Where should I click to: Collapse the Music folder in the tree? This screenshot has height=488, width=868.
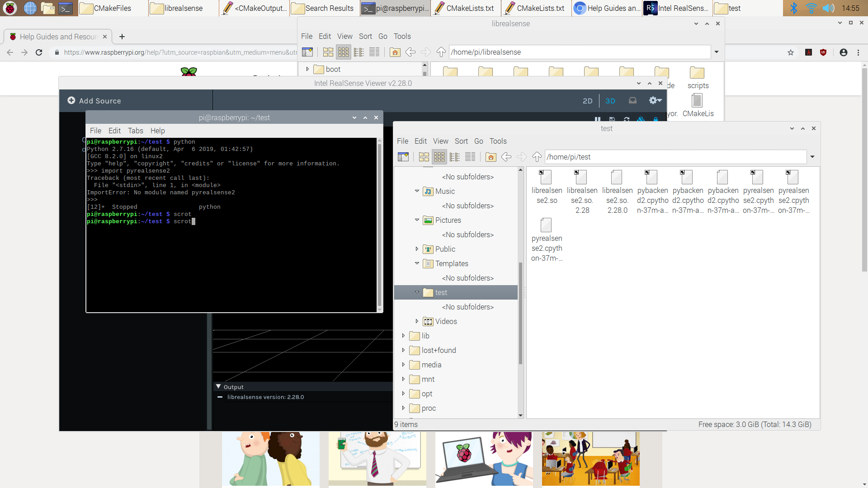(417, 191)
